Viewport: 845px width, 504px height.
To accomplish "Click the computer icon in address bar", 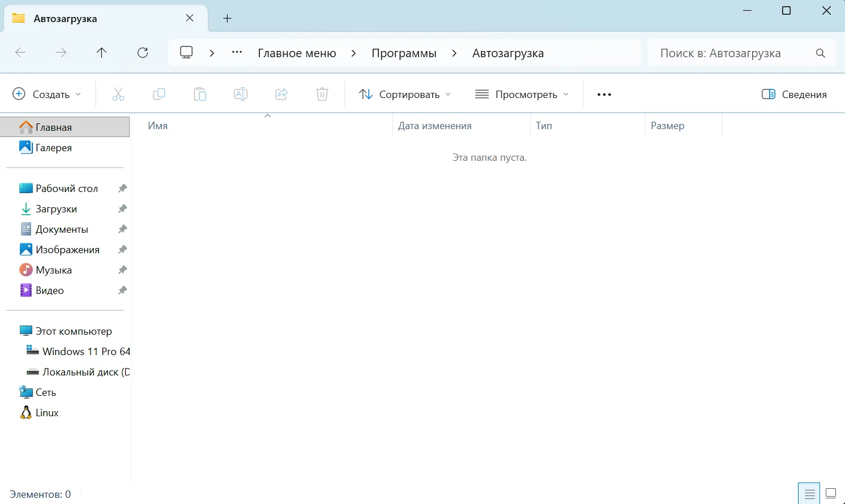I will click(186, 53).
